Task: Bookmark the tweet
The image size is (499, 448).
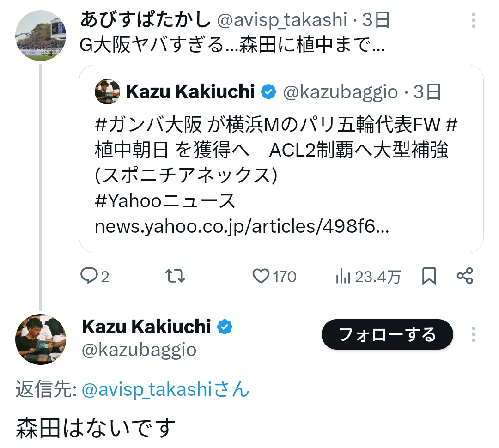Action: [x=429, y=276]
